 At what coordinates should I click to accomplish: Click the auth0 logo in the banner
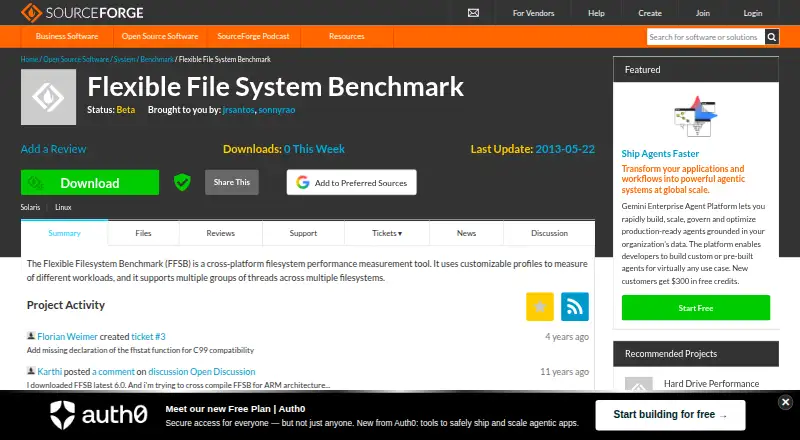pos(98,414)
